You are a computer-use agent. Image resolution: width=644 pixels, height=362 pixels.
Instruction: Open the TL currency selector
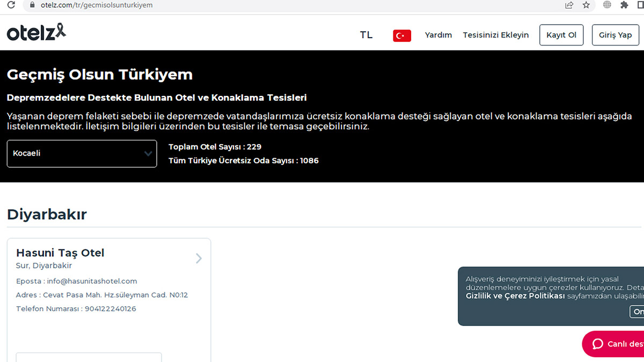[366, 35]
